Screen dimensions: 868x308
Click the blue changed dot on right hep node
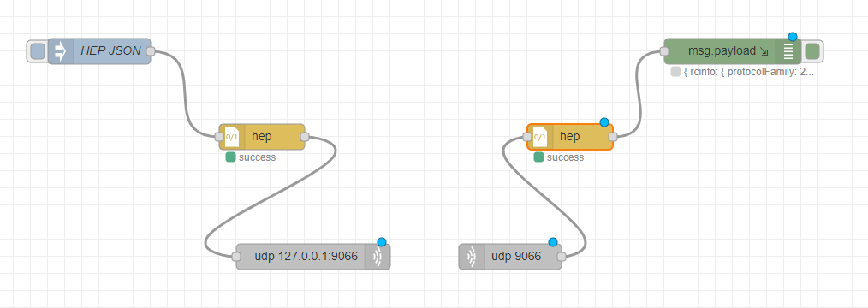[x=604, y=122]
